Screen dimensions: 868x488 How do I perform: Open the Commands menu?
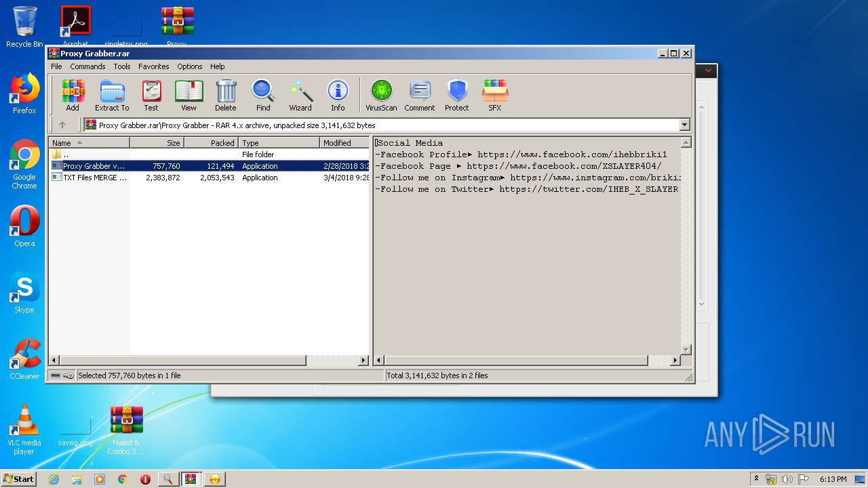tap(87, 66)
